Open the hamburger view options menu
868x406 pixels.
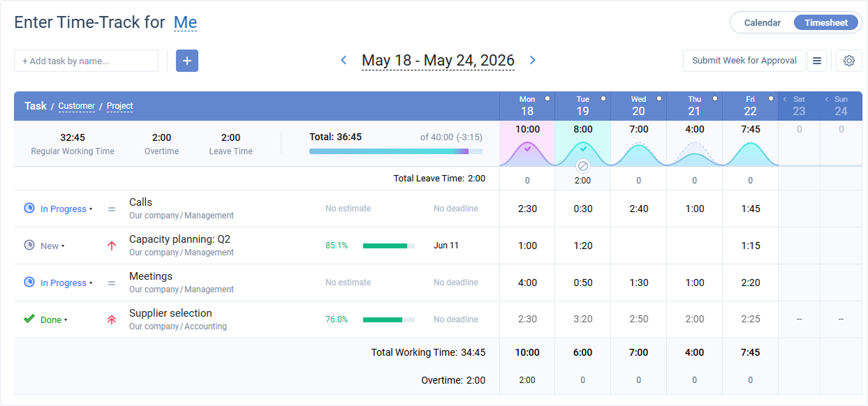coord(817,61)
